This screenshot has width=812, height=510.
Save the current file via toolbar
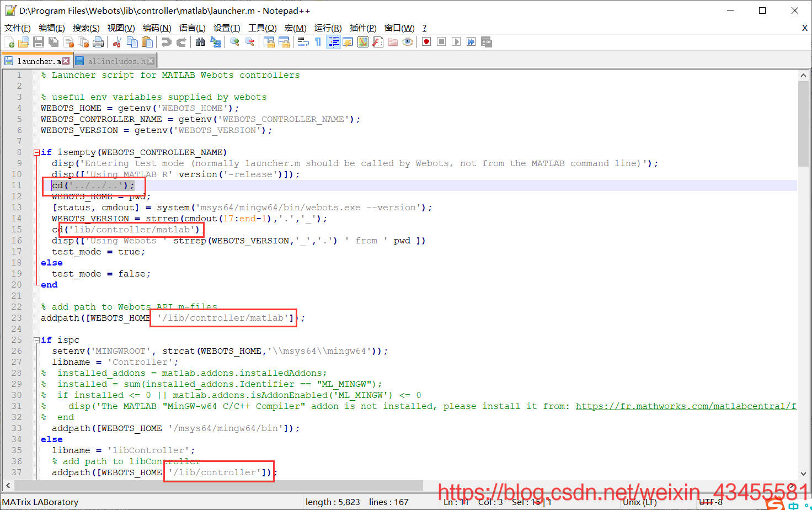coord(39,42)
